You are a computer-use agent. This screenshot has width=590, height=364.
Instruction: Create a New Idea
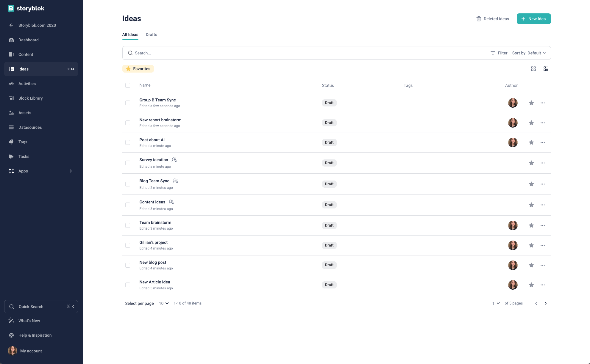click(534, 19)
